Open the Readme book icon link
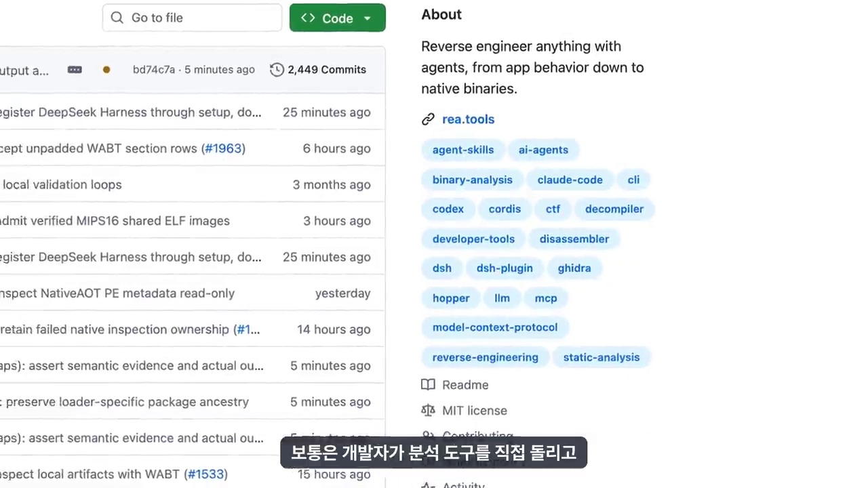 [455, 385]
